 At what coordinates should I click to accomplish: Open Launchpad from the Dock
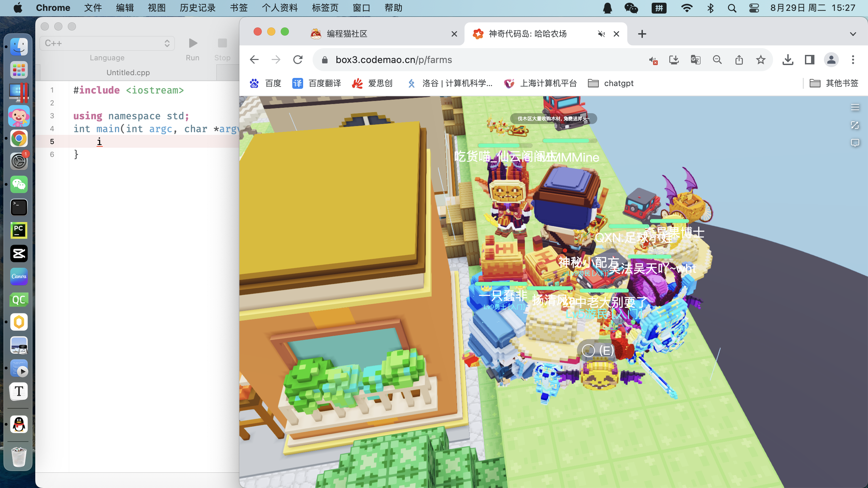pos(19,70)
